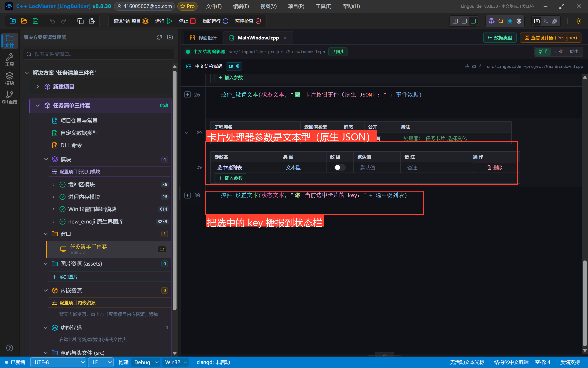Switch editor mode to 原生
Viewport: 588px width, 368px height.
tap(574, 52)
